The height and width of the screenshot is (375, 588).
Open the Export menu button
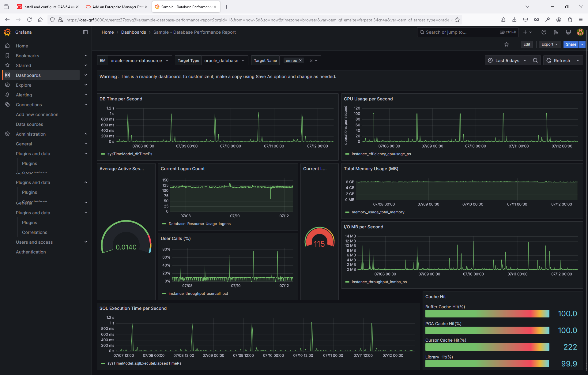[x=549, y=44]
